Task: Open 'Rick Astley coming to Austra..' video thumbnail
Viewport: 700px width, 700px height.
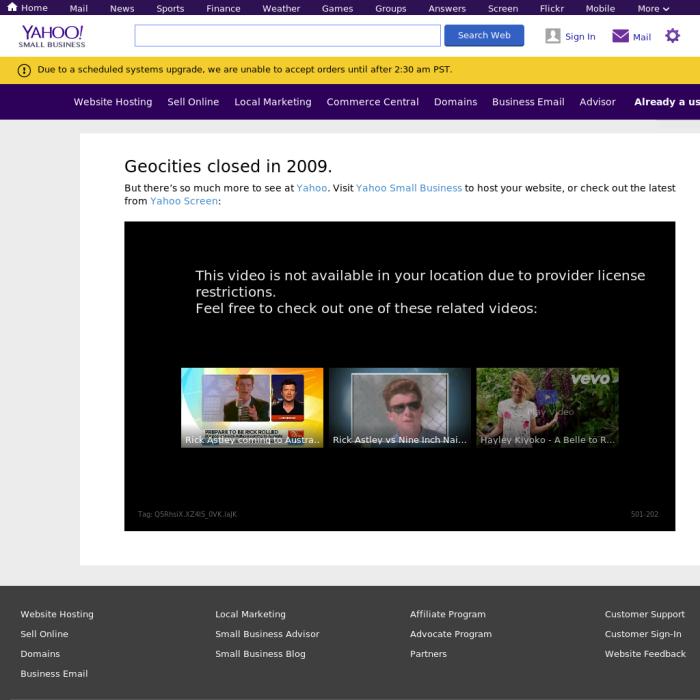Action: tap(252, 408)
